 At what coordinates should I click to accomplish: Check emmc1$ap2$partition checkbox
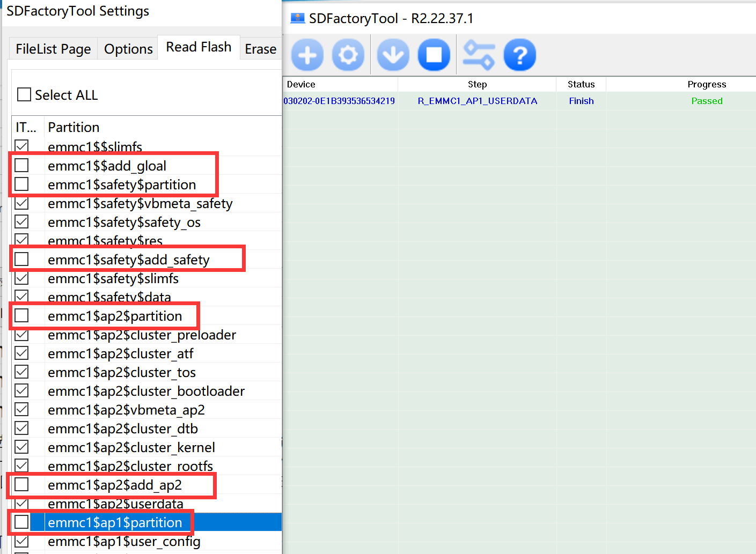pyautogui.click(x=21, y=315)
